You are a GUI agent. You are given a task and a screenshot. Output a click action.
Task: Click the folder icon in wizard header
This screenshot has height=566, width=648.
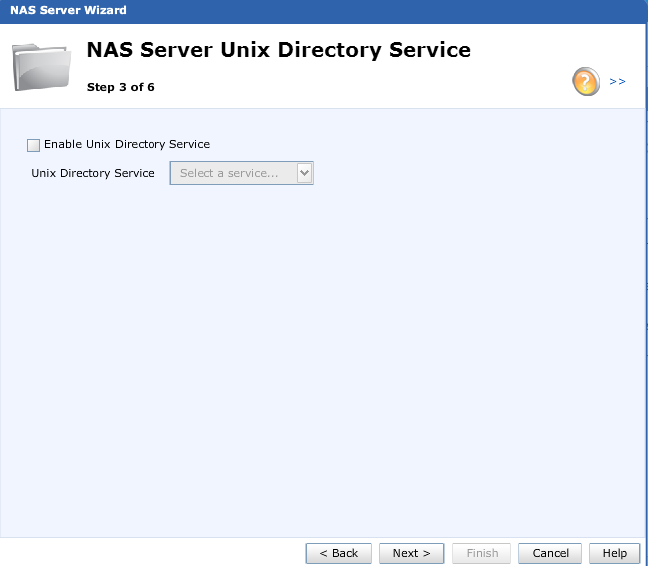pos(42,66)
